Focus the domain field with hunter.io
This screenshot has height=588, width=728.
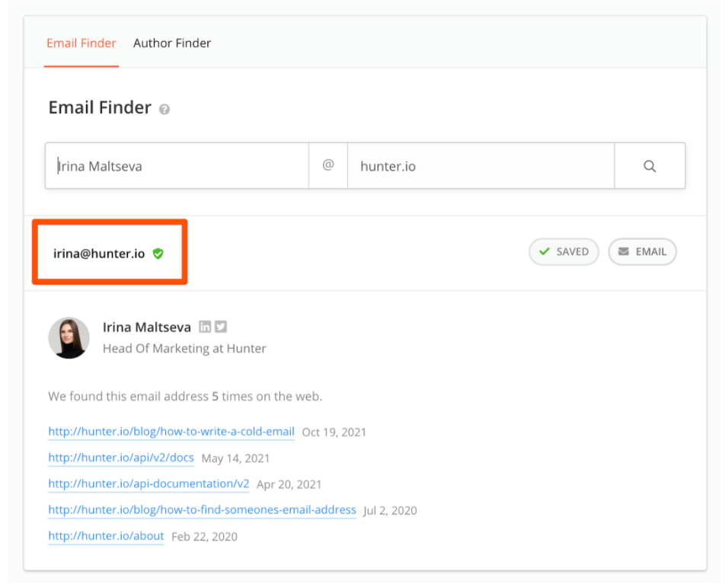(x=481, y=166)
